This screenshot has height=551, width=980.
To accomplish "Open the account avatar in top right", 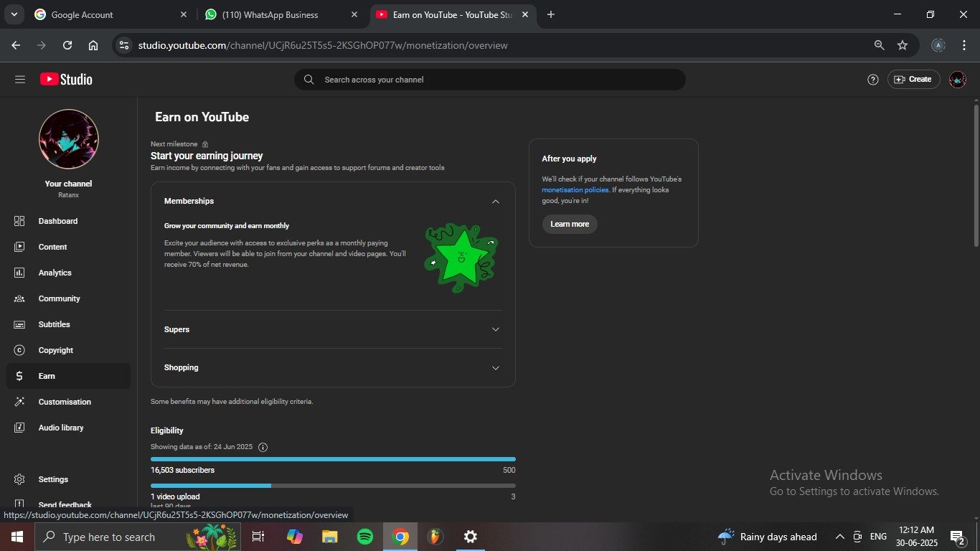I will click(958, 80).
